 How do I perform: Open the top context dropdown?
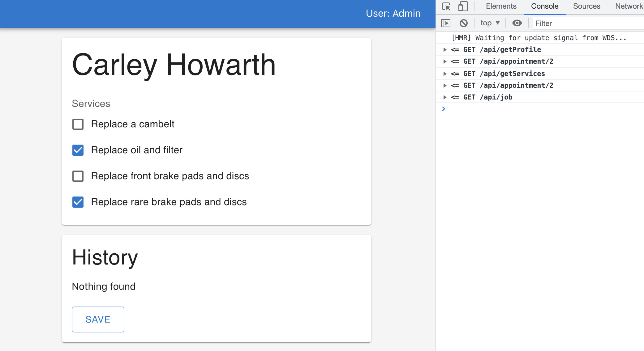(490, 23)
